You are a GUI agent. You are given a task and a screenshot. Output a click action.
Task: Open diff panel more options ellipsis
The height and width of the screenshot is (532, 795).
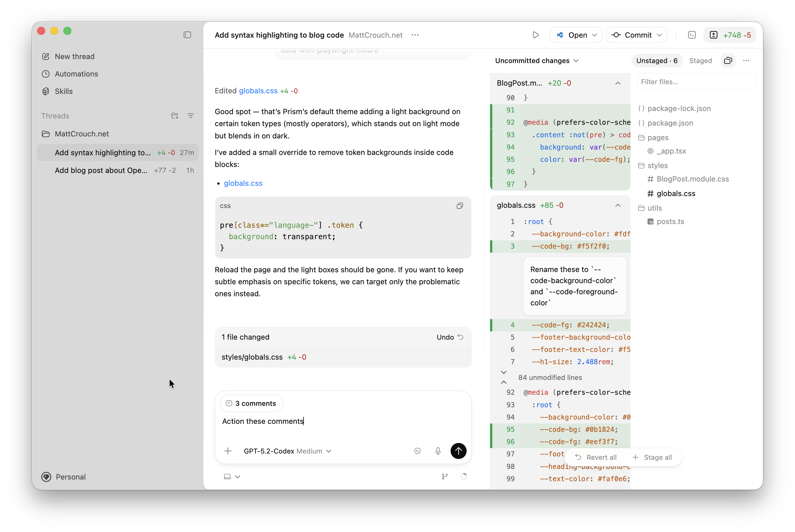[x=746, y=61]
